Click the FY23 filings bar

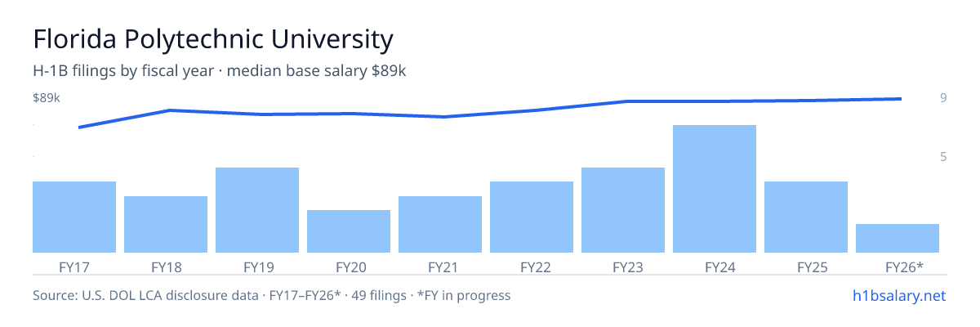(x=623, y=210)
